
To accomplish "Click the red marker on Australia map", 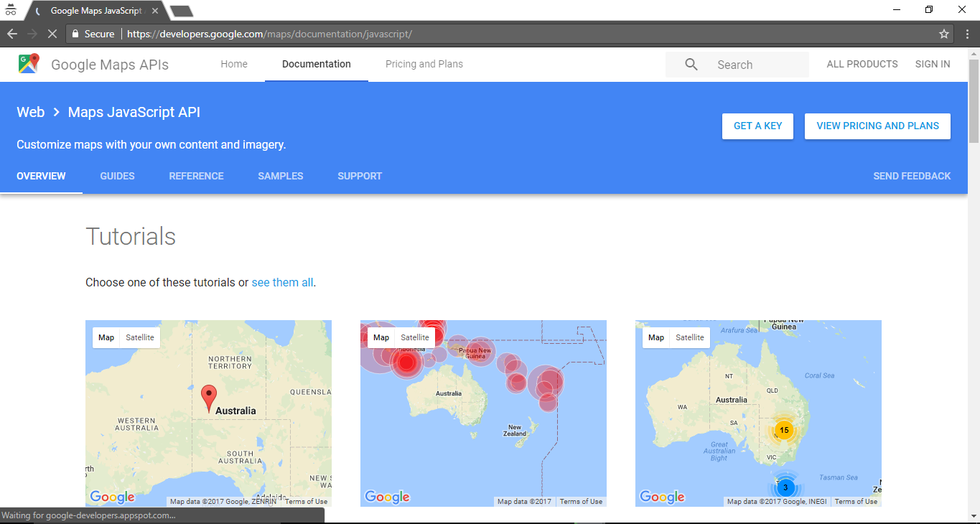I will [x=208, y=398].
